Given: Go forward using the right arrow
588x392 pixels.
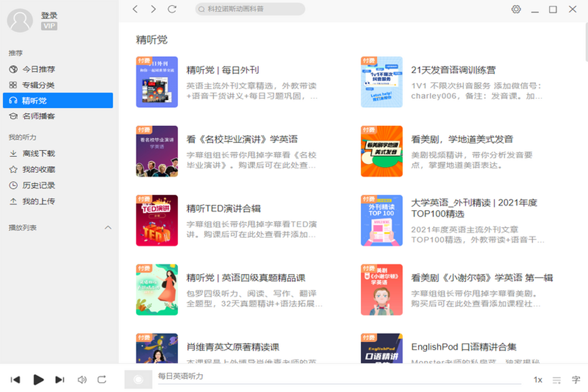Looking at the screenshot, I should click(153, 9).
